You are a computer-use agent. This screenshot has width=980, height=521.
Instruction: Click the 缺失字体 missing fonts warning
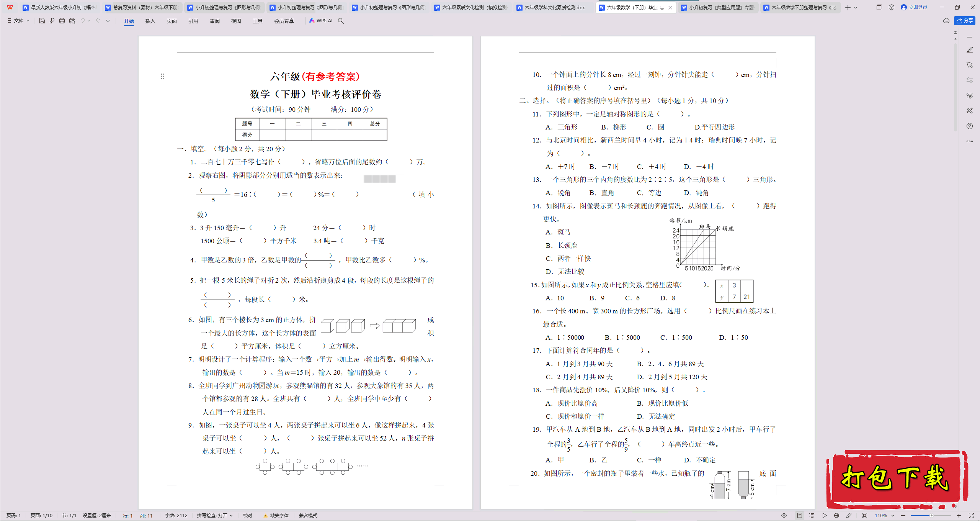click(x=276, y=516)
